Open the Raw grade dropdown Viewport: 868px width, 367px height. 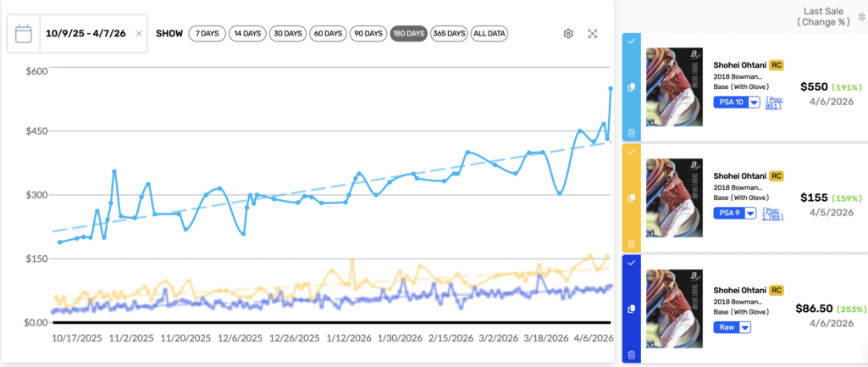[x=744, y=327]
